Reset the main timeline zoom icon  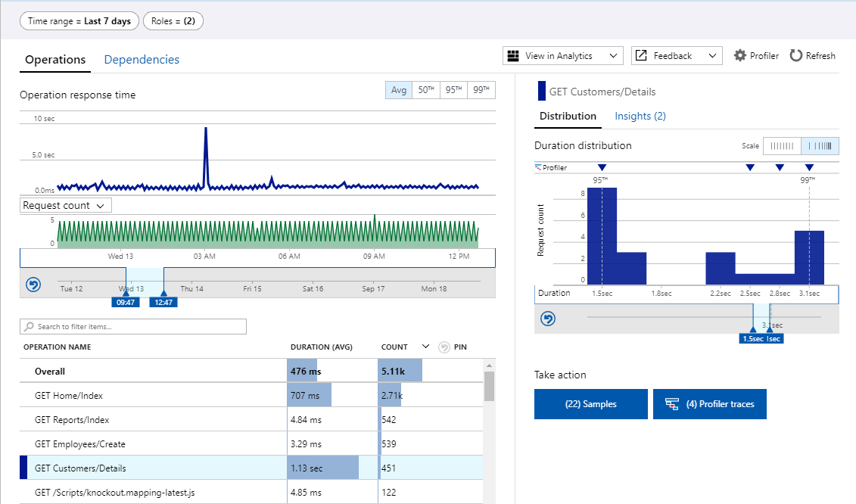point(33,285)
